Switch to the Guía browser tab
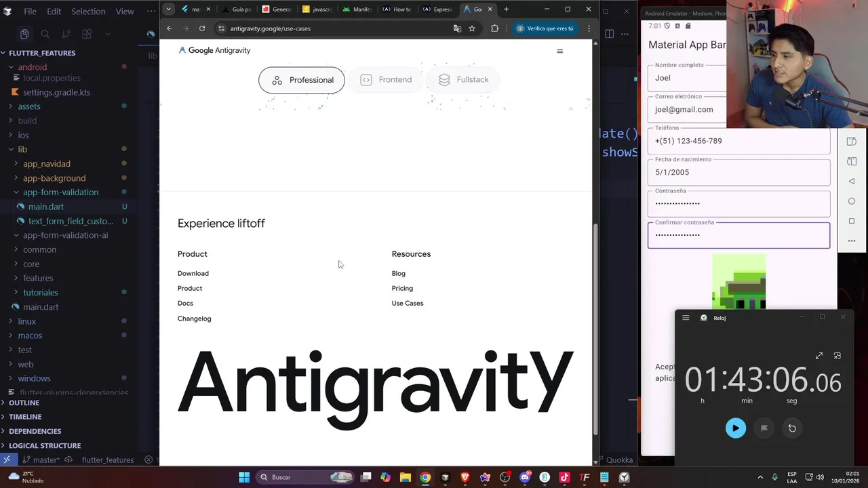The image size is (868, 488). click(237, 9)
